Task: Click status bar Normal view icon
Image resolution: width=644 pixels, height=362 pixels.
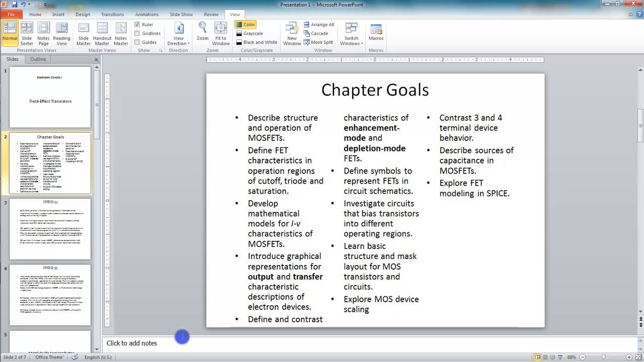Action: click(537, 357)
